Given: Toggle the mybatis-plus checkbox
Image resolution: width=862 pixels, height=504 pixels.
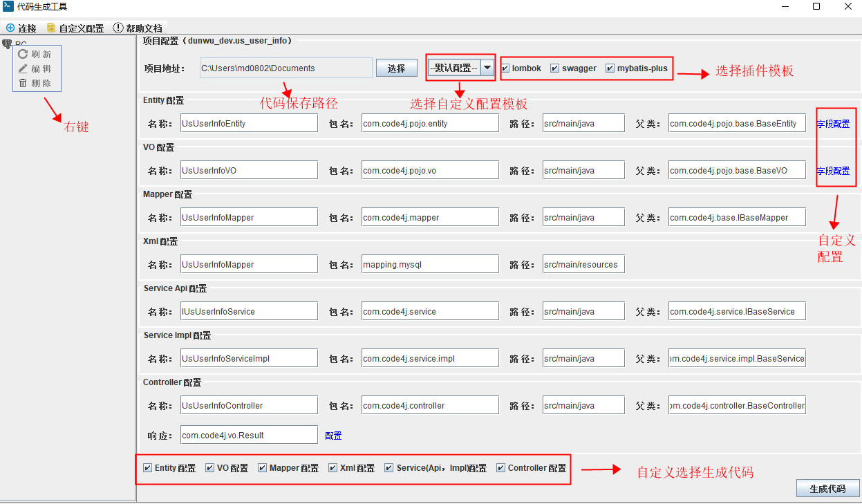Looking at the screenshot, I should coord(610,68).
